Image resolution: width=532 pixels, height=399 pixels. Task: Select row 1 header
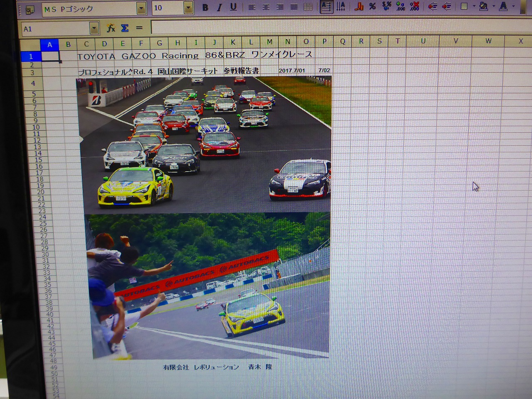tap(31, 56)
